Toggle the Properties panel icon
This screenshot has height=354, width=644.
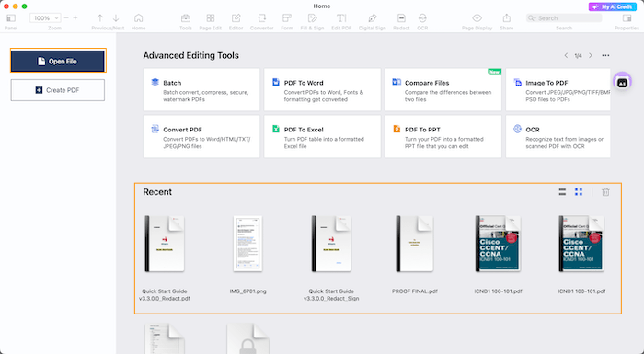[x=627, y=18]
